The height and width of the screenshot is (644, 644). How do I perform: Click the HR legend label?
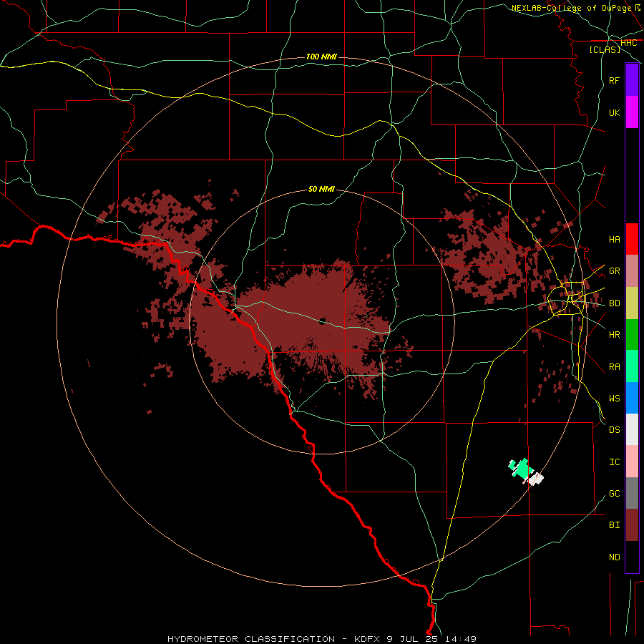(615, 335)
